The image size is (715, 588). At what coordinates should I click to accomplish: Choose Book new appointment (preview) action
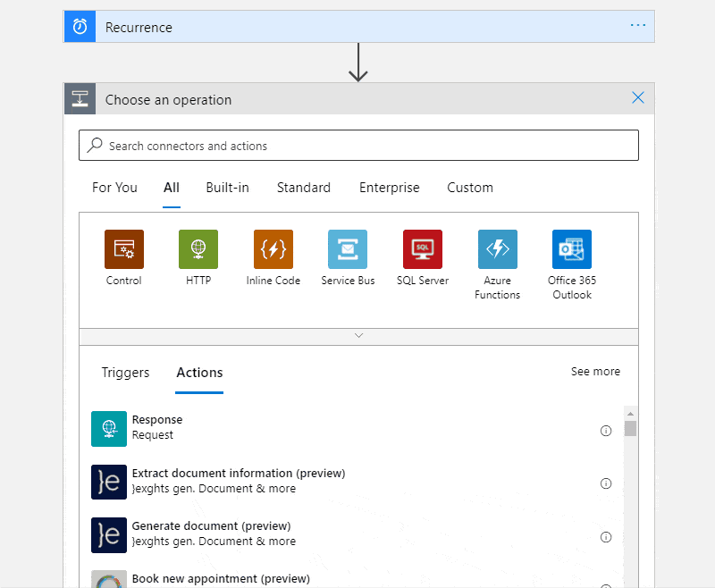tap(221, 579)
